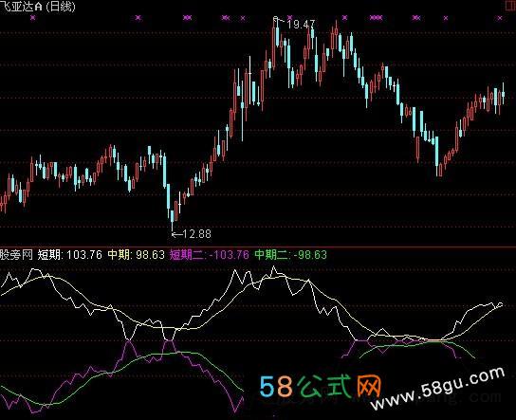Click the 19.47 high price label
The image size is (516, 420).
click(301, 25)
